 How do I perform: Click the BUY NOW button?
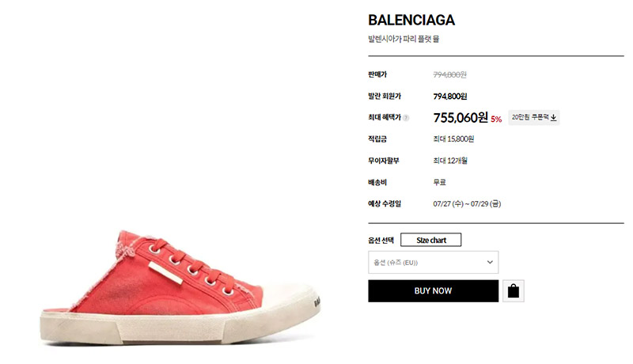(433, 291)
